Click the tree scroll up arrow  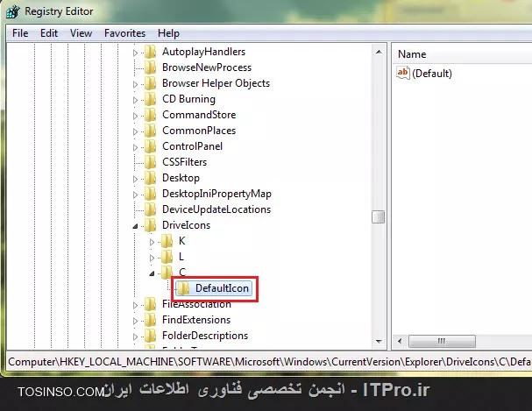tap(379, 53)
